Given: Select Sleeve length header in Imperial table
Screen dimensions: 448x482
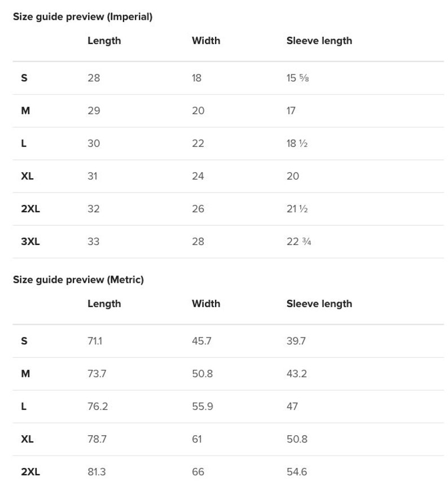Looking at the screenshot, I should pos(319,41).
